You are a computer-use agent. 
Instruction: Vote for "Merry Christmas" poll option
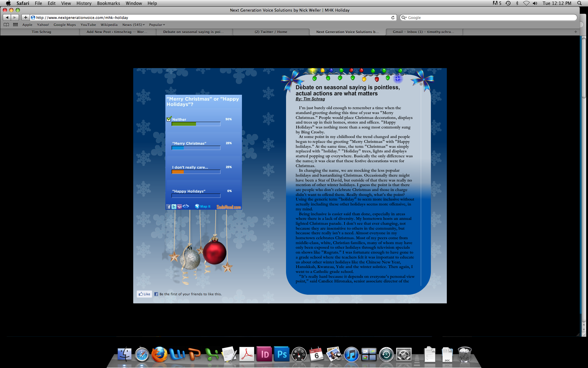pos(189,144)
